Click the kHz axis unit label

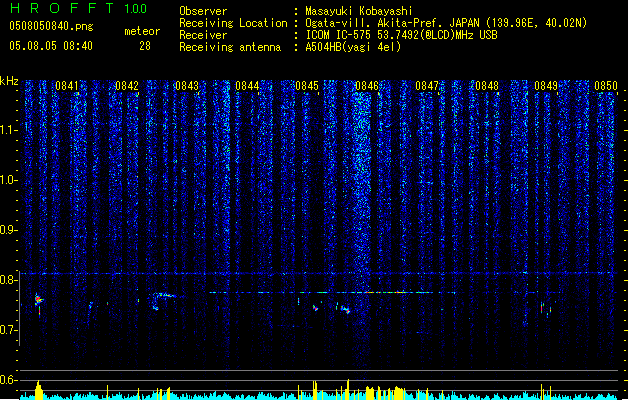coord(9,81)
